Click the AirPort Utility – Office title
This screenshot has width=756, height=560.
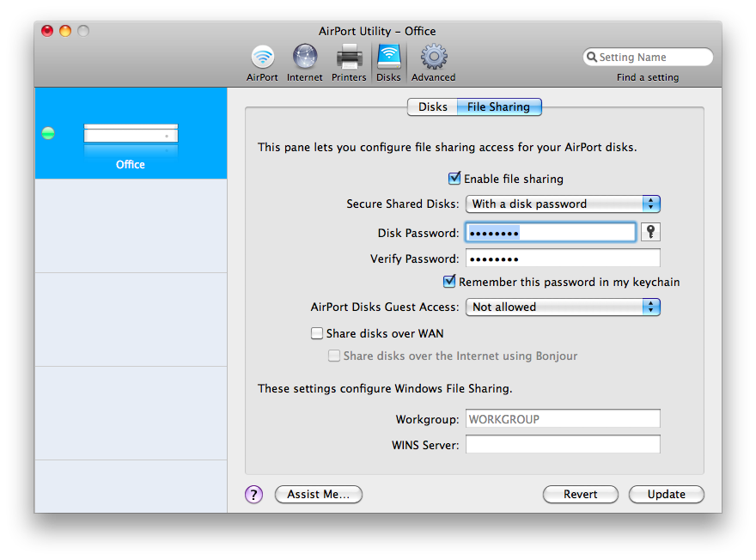coord(377,31)
